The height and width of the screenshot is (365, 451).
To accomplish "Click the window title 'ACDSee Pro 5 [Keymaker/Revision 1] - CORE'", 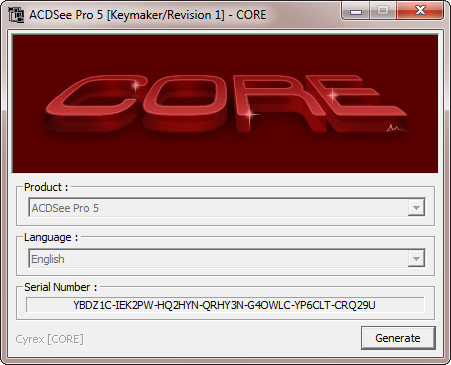I will pyautogui.click(x=148, y=15).
